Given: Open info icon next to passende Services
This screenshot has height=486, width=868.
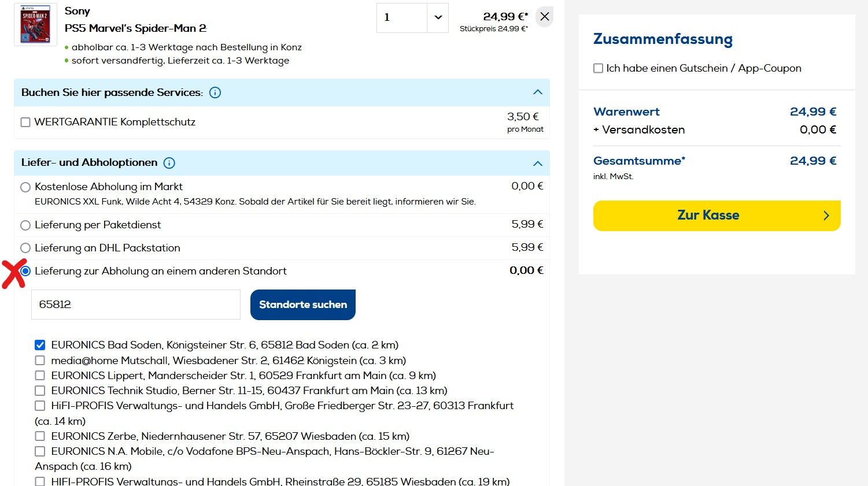Looking at the screenshot, I should pyautogui.click(x=215, y=92).
